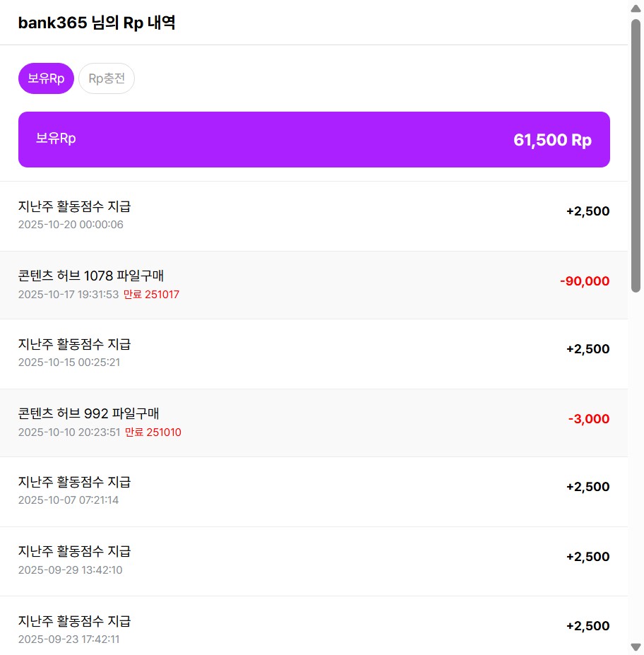The height and width of the screenshot is (655, 644).
Task: Click the 2025-10-17 19:31:53 timestamp
Action: tap(68, 295)
